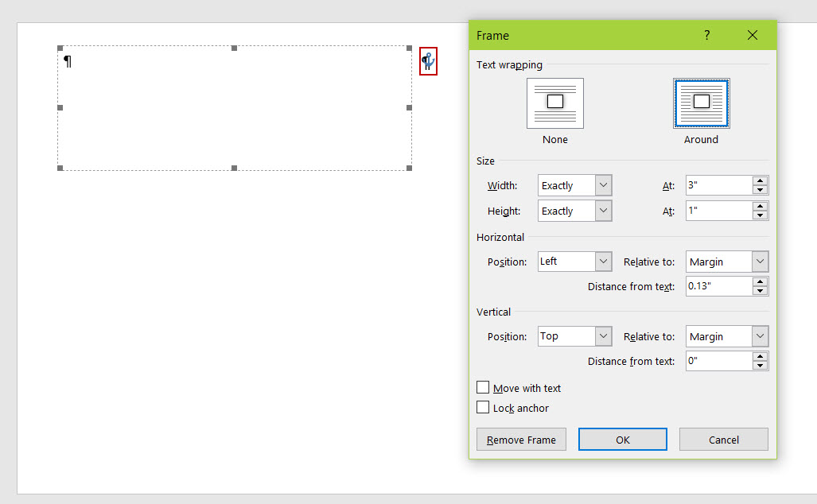Decrease the Height At value with down arrow
The image size is (817, 504).
pos(761,215)
